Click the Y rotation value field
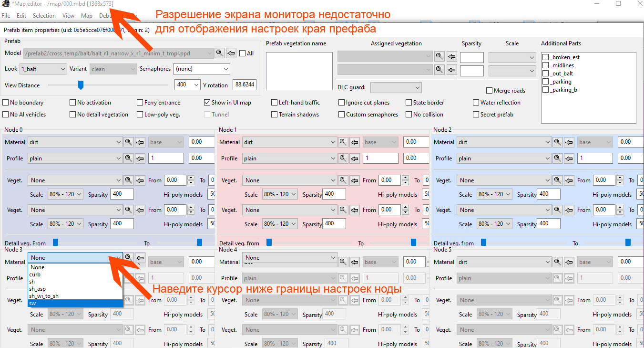The width and height of the screenshot is (644, 348). (244, 85)
